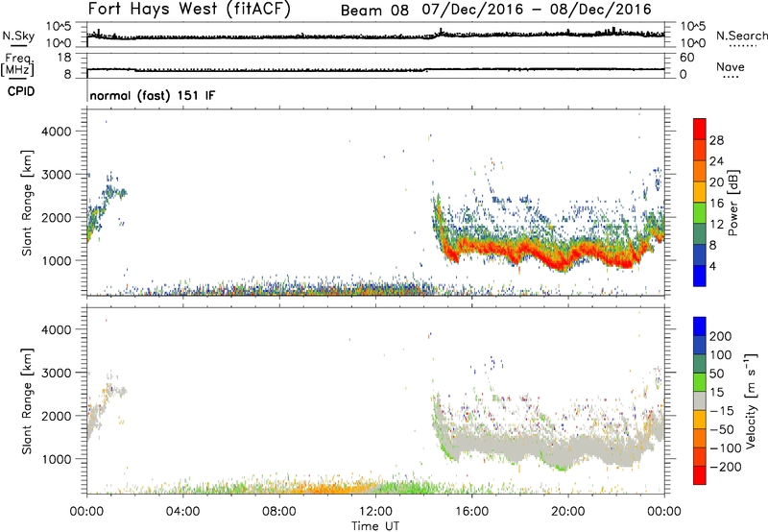Click '4000' on power panel range axis
Image resolution: width=768 pixels, height=532 pixels.
[57, 132]
